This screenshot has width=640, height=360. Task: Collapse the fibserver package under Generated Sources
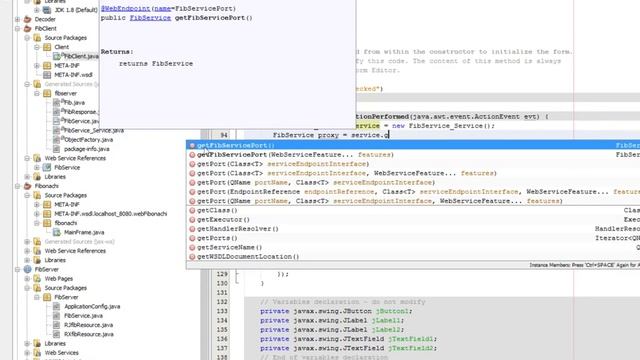pyautogui.click(x=37, y=93)
